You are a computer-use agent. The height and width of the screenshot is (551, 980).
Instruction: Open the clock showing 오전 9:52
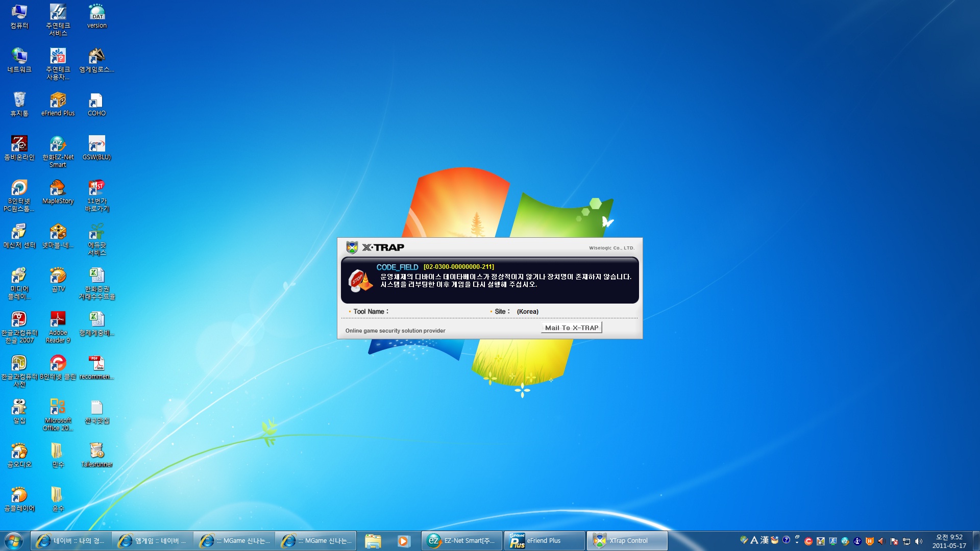[949, 541]
